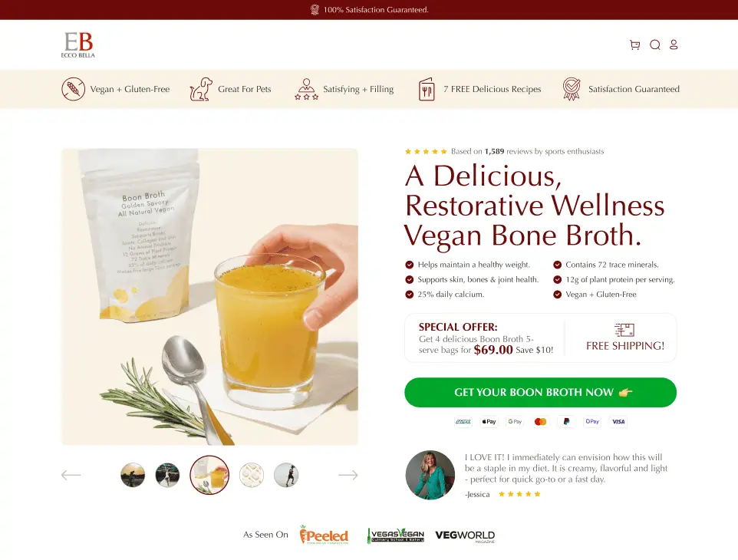Open the shopping cart icon

[634, 44]
